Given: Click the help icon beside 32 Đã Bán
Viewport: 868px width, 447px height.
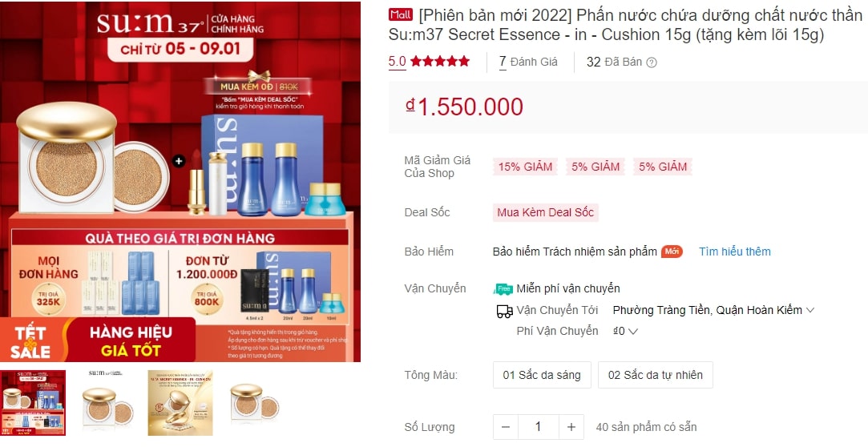Looking at the screenshot, I should (652, 62).
